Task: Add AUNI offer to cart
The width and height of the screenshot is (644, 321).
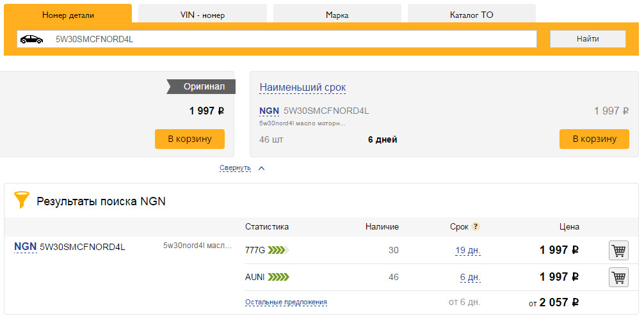Action: click(x=618, y=277)
